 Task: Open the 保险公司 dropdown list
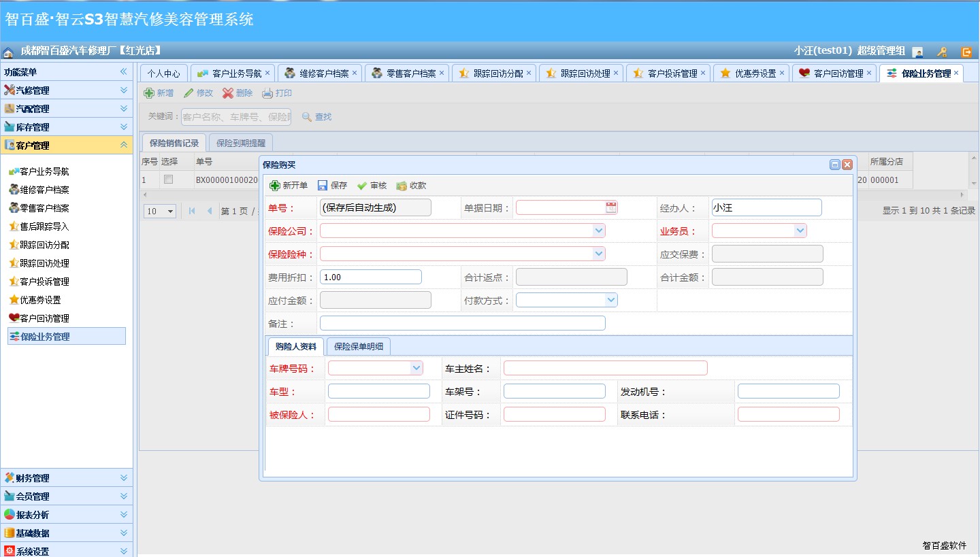[599, 231]
